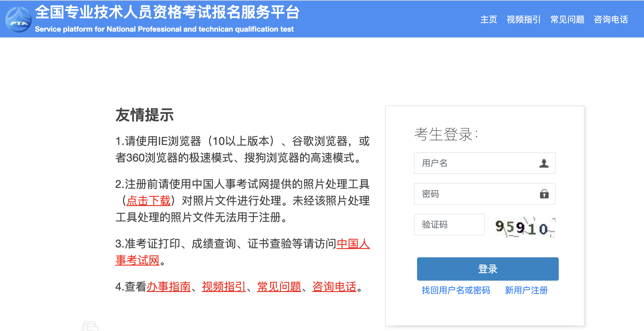Image resolution: width=644 pixels, height=331 pixels.
Task: Click the English subtitle 'Service platform for National Professional'
Action: pyautogui.click(x=108, y=29)
